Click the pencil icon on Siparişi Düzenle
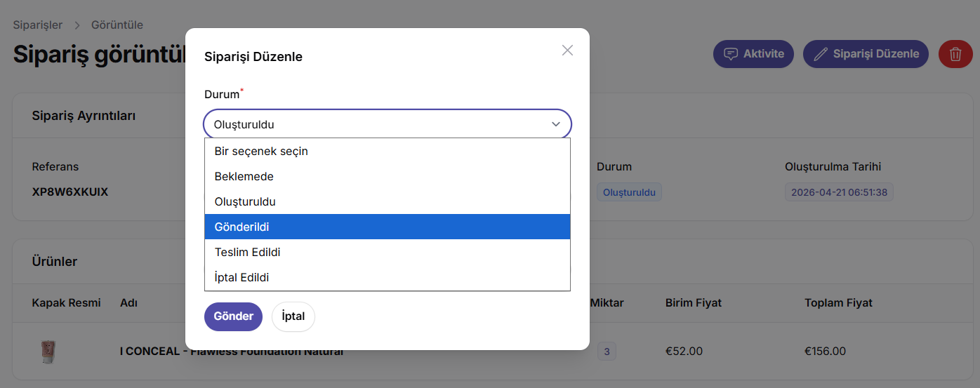 pos(820,54)
